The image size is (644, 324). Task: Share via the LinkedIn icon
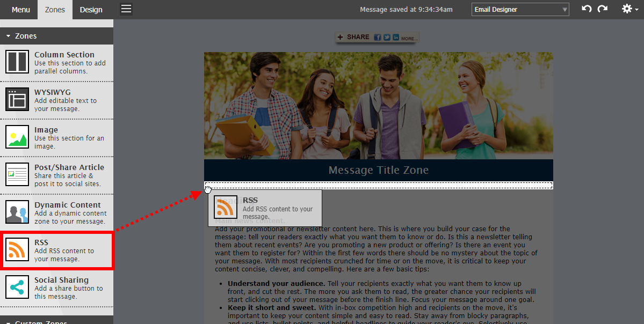pos(396,38)
